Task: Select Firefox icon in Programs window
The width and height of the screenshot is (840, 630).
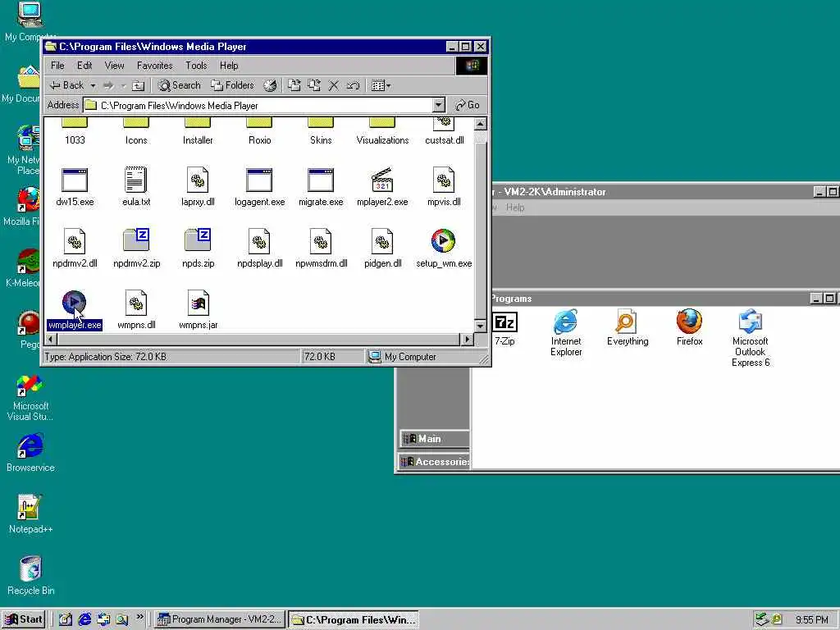Action: [689, 321]
